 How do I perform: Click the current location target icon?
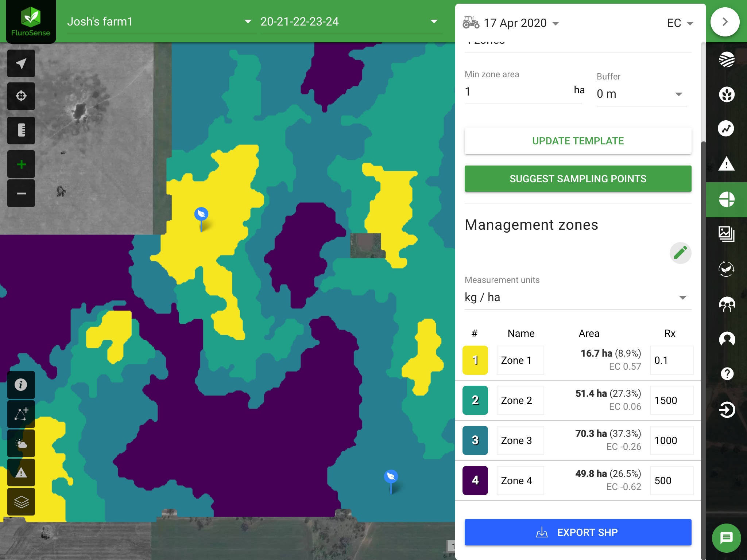(21, 96)
